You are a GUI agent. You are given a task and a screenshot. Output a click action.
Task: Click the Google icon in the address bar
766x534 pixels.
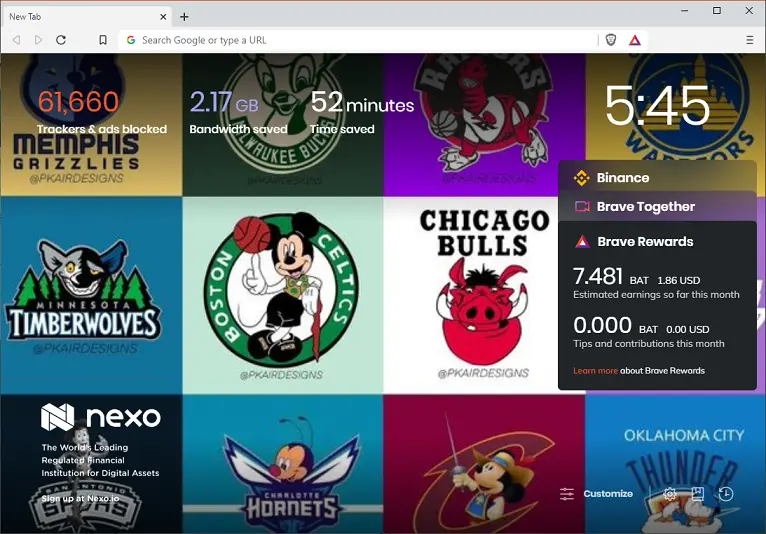point(131,40)
